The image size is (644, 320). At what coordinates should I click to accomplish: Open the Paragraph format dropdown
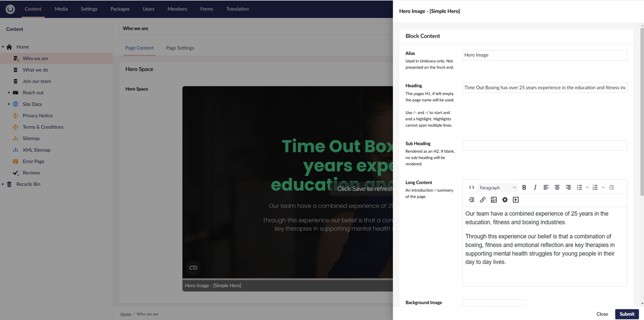[496, 187]
